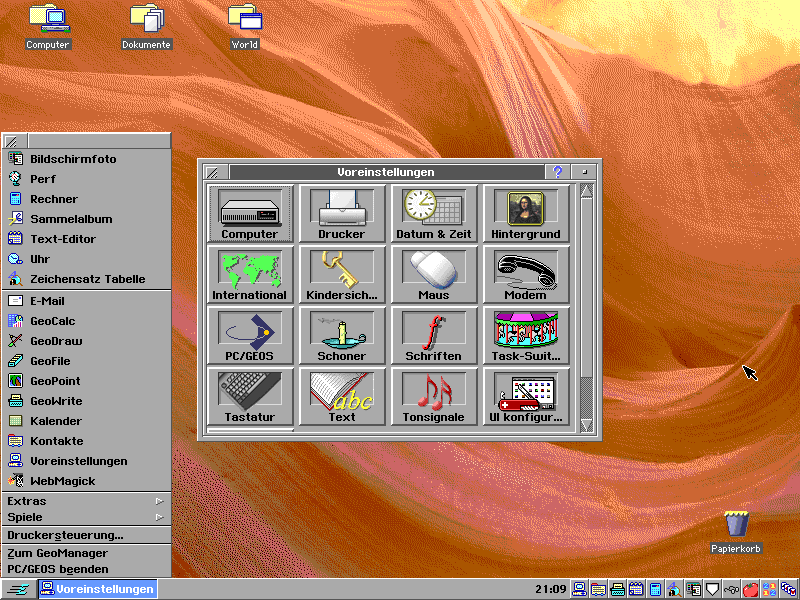Image resolution: width=800 pixels, height=600 pixels.
Task: Launch Perf from the menu
Action: tap(86, 179)
